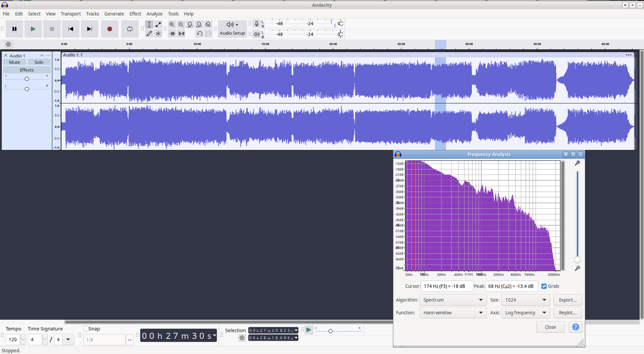Viewport: 644px width, 354px height.
Task: Click Fit project to width icon
Action: pyautogui.click(x=199, y=25)
